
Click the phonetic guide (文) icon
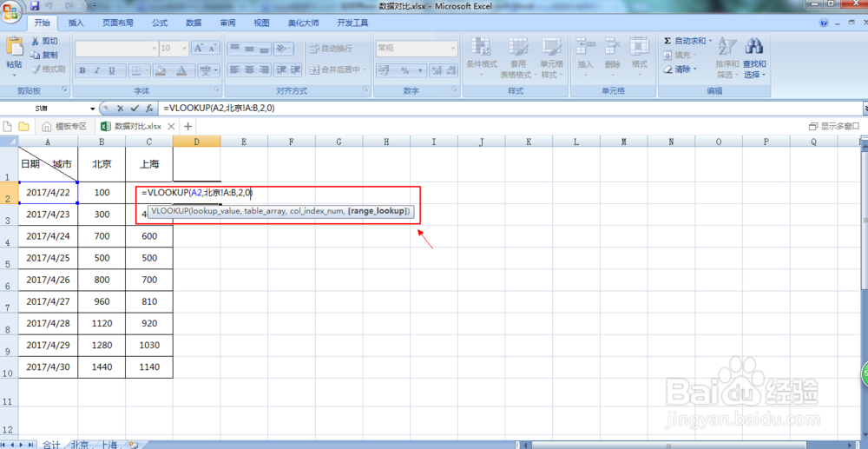[x=206, y=70]
